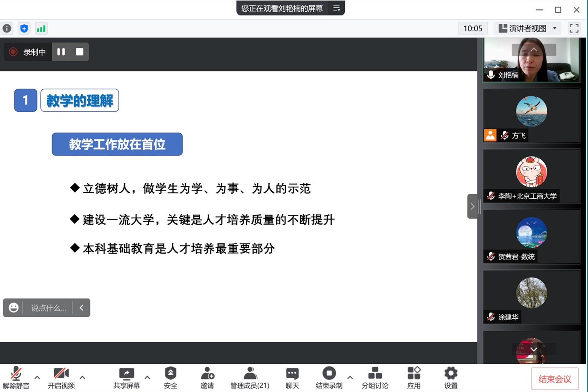Click the Invite (邀请) icon
588x392 pixels.
tap(207, 378)
